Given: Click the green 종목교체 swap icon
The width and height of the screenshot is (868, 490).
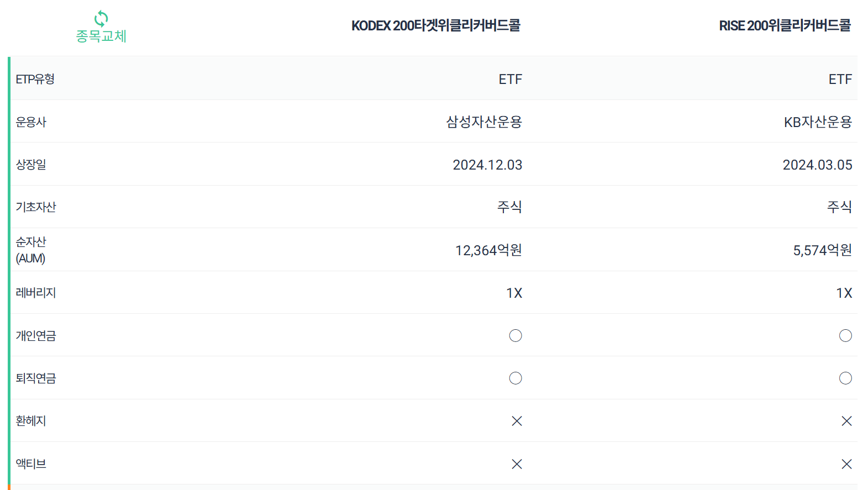Looking at the screenshot, I should pos(101,18).
